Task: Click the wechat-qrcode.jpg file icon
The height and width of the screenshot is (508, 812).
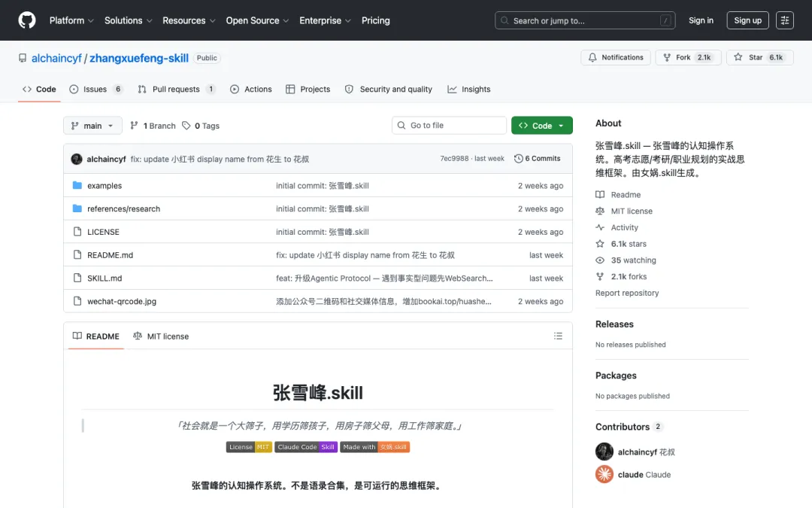Action: 77,301
